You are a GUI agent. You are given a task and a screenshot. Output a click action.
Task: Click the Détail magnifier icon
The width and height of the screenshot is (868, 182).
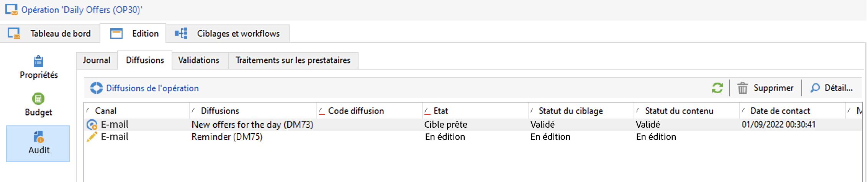[x=815, y=88]
